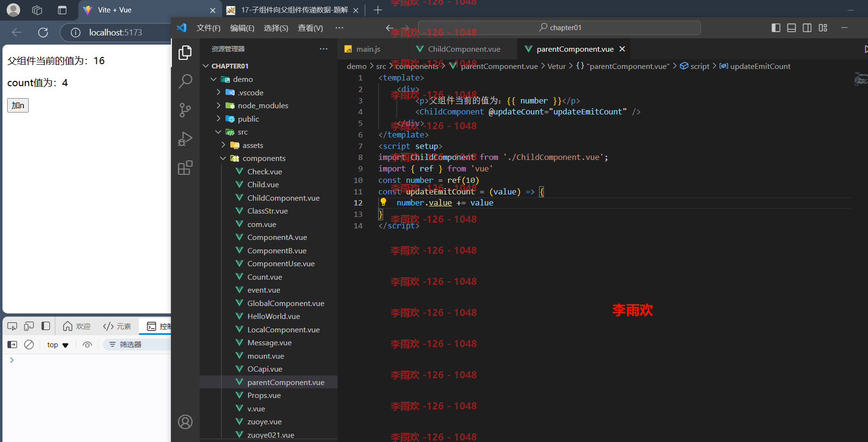The width and height of the screenshot is (868, 442).
Task: Click the Vetur breadcrumb item
Action: click(556, 66)
